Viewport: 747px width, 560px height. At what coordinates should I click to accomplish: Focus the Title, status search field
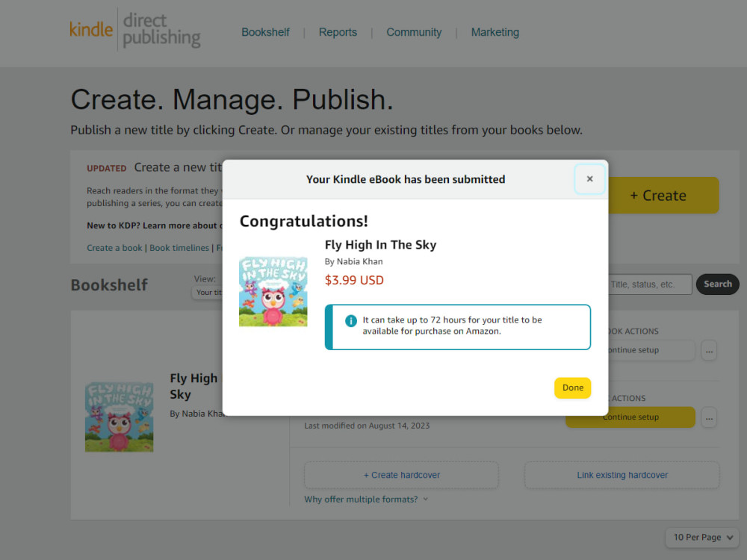(x=650, y=284)
